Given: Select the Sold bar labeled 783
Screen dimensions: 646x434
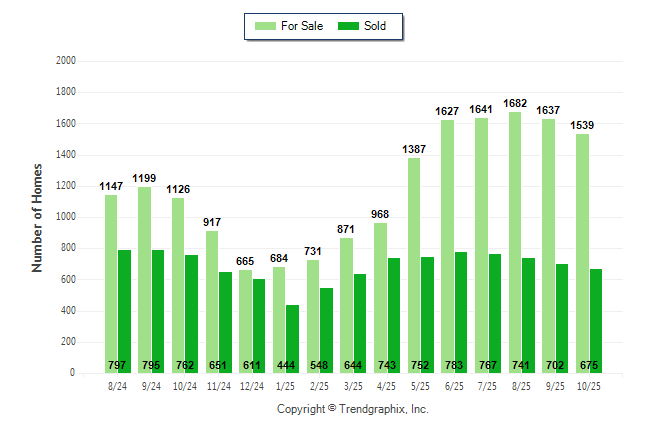Looking at the screenshot, I should (461, 312).
